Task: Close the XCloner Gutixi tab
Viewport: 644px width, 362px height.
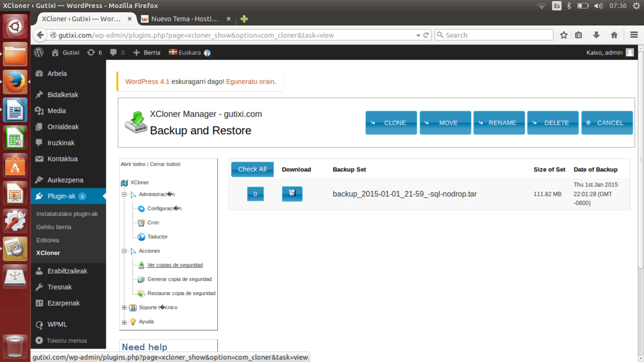Action: [x=129, y=19]
